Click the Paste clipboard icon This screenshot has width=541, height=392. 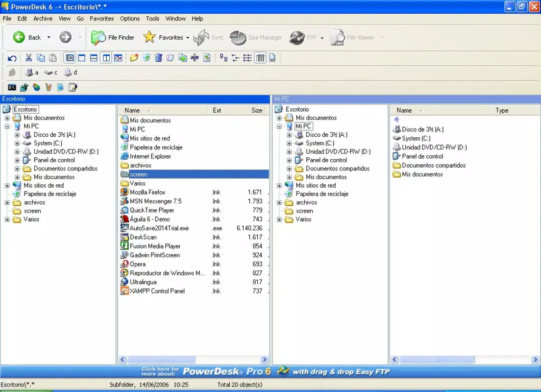pyautogui.click(x=53, y=58)
